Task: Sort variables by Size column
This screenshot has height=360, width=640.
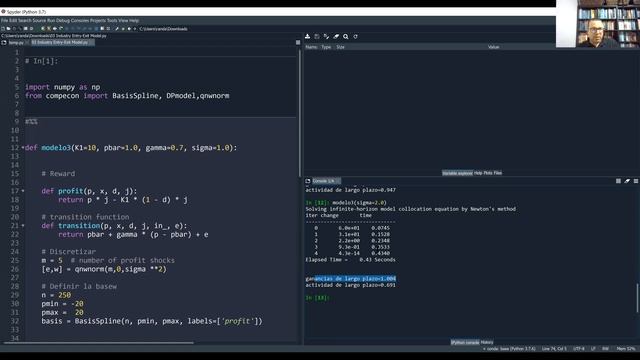Action: tap(340, 47)
